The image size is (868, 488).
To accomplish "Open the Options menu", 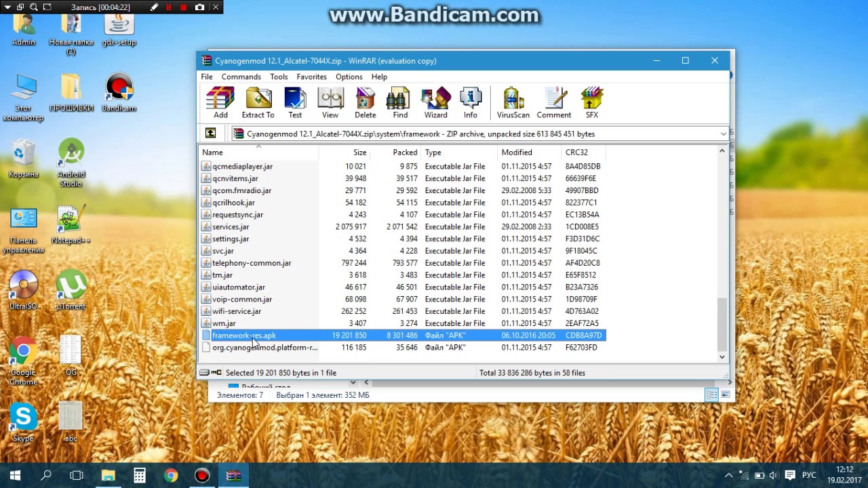I will [x=349, y=77].
